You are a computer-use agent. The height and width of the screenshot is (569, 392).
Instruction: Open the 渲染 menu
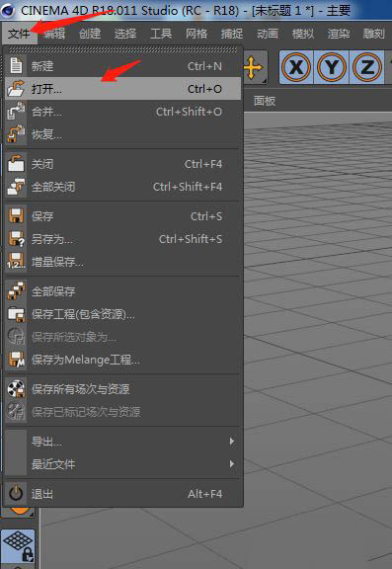339,34
